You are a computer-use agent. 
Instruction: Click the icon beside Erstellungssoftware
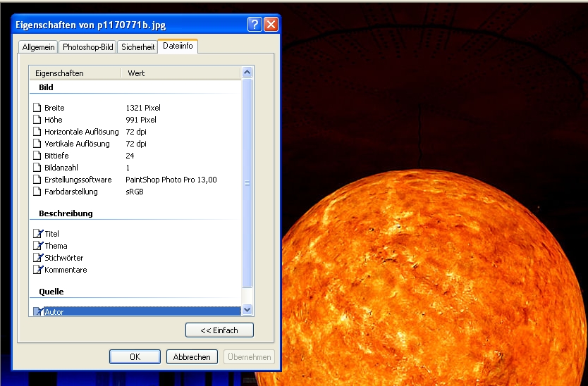pos(37,180)
